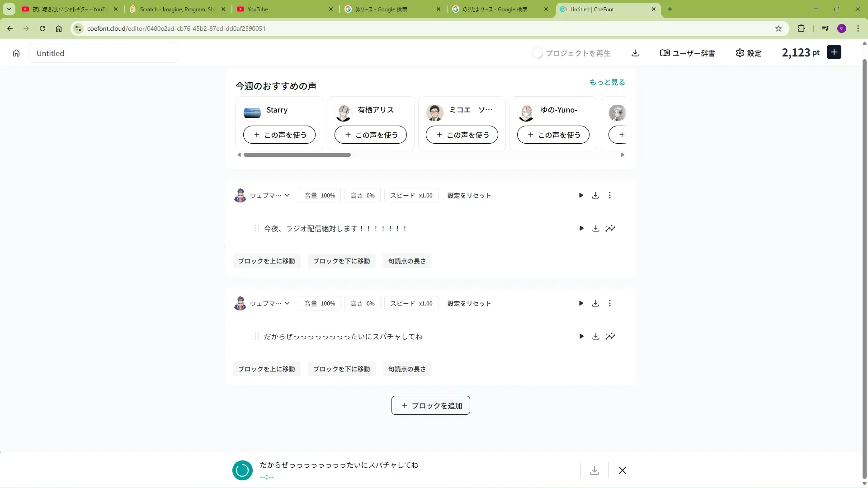Screen dimensions: 868x488
Task: Add points with the plus icon
Action: pyautogui.click(x=834, y=52)
